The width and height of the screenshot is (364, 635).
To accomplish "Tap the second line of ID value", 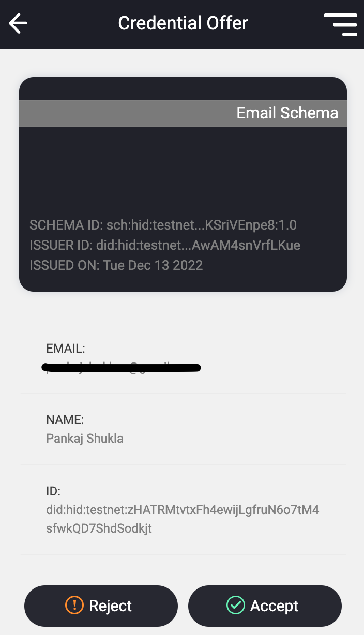I will 99,529.
